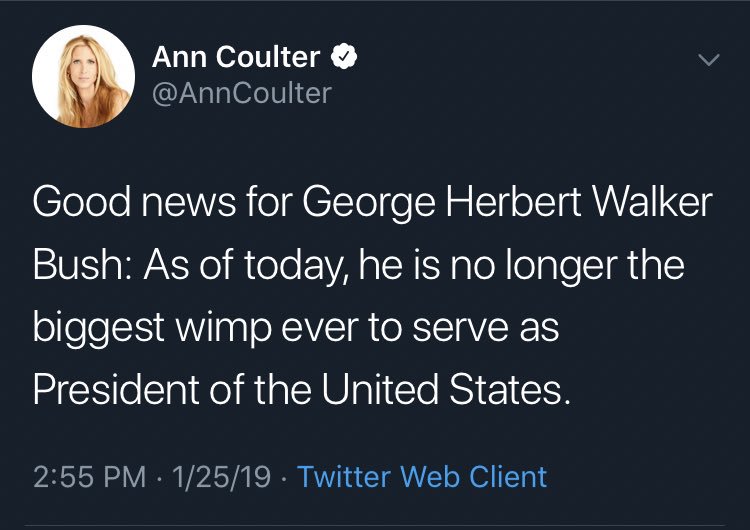
Task: Click the words "Good news" in tweet
Action: coord(134,201)
